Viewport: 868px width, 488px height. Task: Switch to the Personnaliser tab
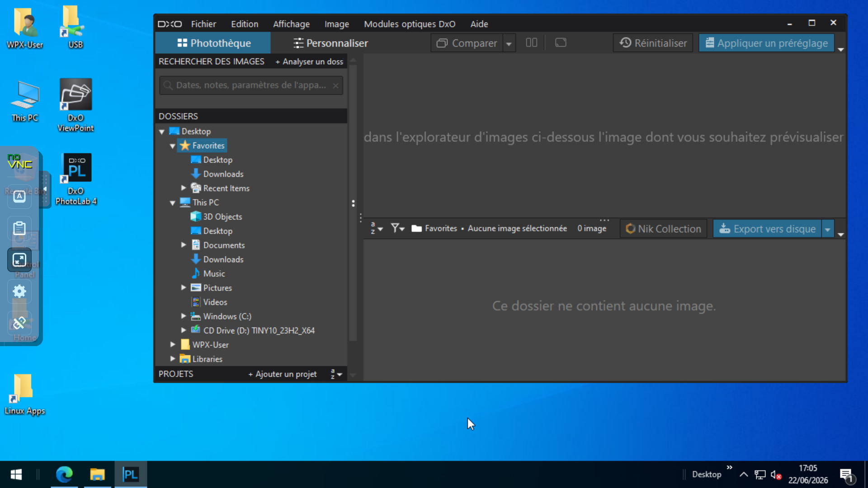pos(330,43)
